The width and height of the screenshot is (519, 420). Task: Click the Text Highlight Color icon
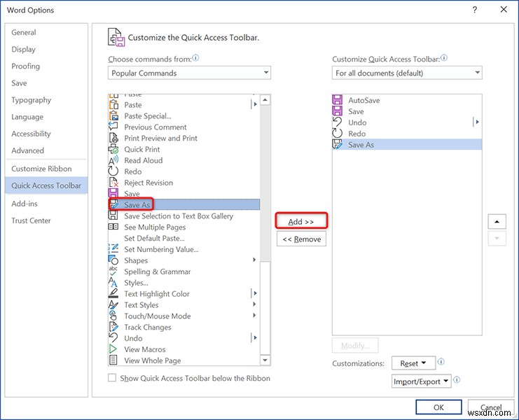point(113,294)
